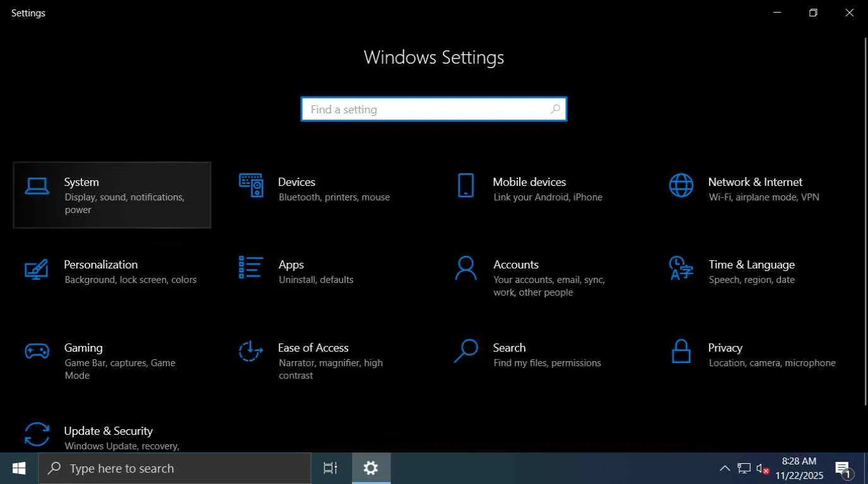Click the magnifier in Find a setting box
This screenshot has height=484, width=868.
[555, 109]
